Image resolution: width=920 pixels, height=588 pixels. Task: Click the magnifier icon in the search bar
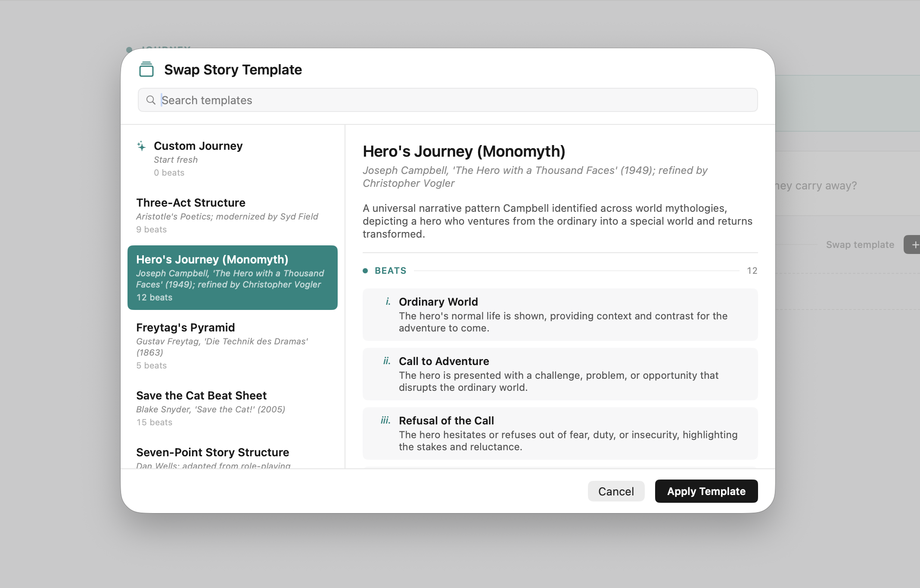(x=151, y=100)
